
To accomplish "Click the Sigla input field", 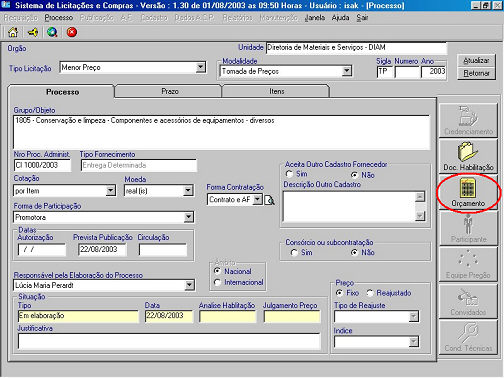I will pyautogui.click(x=384, y=72).
